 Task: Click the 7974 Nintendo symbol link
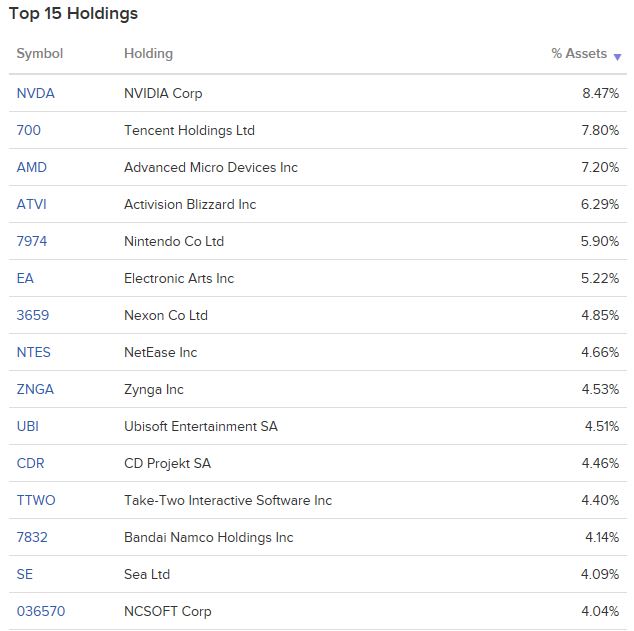(32, 241)
